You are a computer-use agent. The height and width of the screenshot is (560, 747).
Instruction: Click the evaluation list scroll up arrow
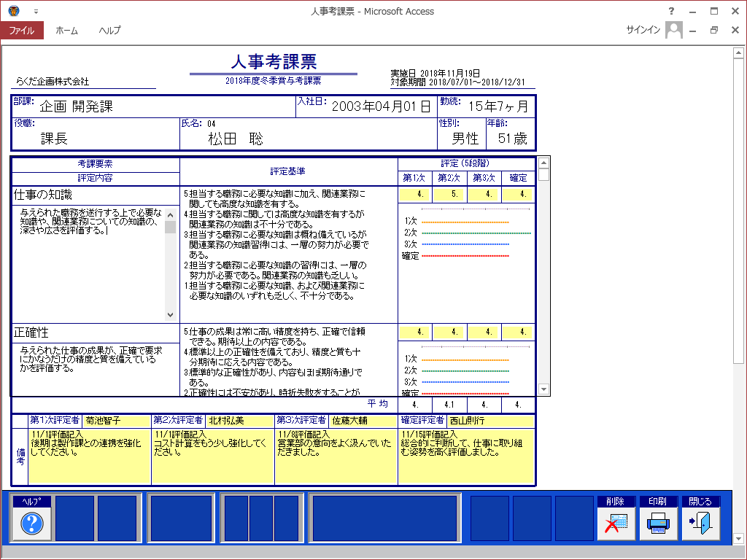pos(543,163)
